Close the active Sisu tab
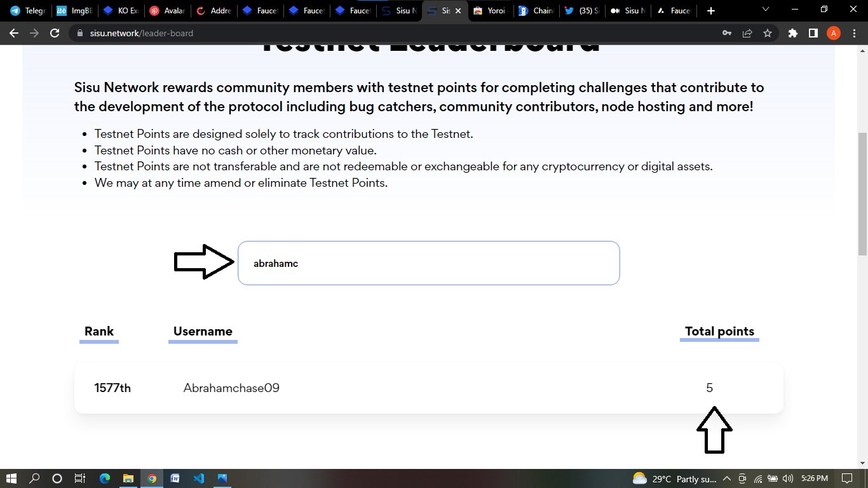868x488 pixels. point(458,11)
